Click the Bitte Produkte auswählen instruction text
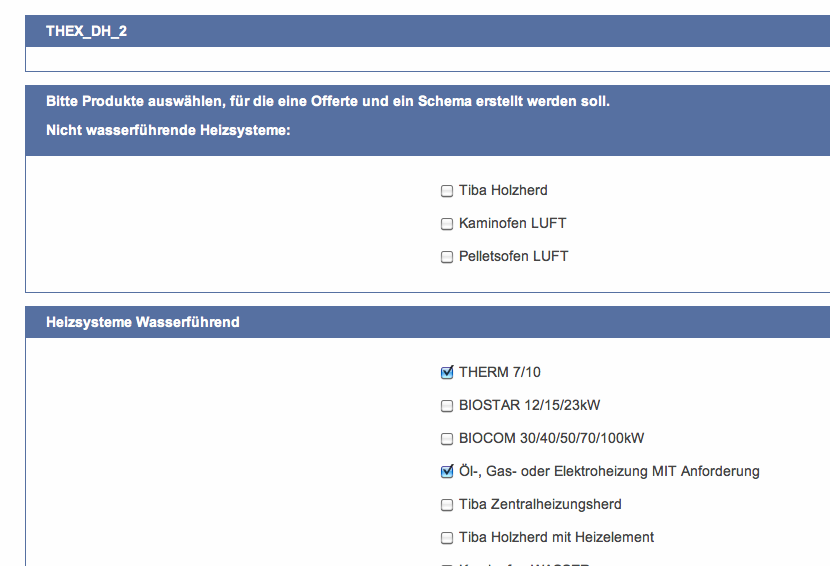Image resolution: width=830 pixels, height=566 pixels. tap(327, 101)
